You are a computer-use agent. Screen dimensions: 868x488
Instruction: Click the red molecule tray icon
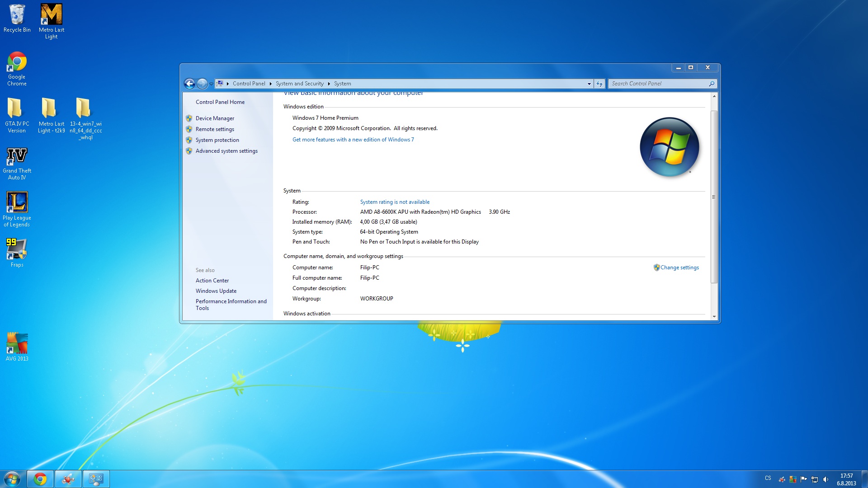tap(782, 479)
